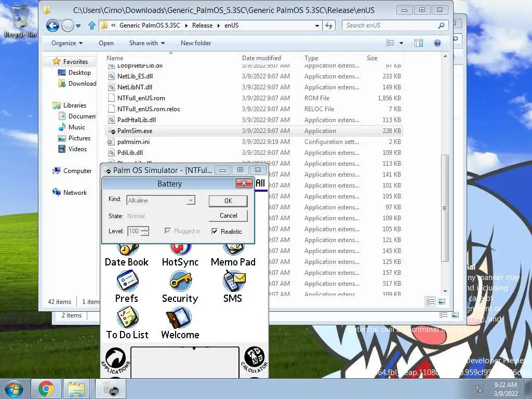Toggle the preview pane icon
The width and height of the screenshot is (532, 399).
pyautogui.click(x=419, y=43)
